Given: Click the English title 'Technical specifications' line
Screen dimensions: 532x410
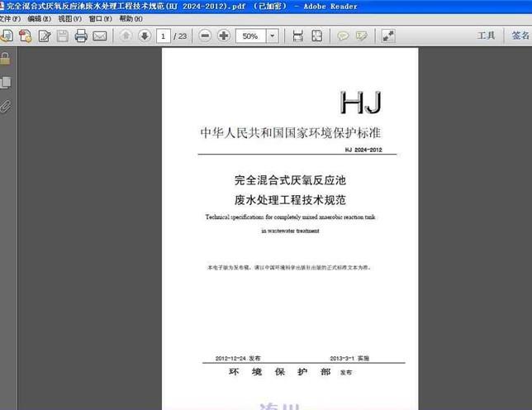Looking at the screenshot, I should tap(290, 217).
